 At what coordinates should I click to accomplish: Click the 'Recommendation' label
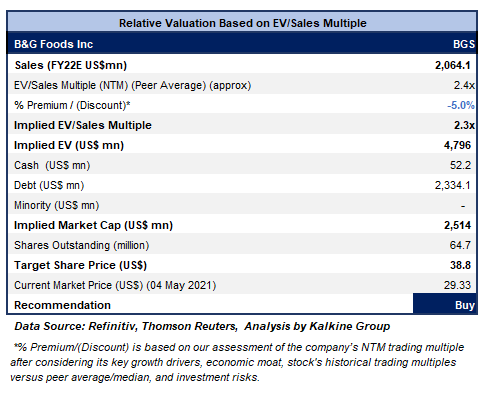[x=62, y=305]
